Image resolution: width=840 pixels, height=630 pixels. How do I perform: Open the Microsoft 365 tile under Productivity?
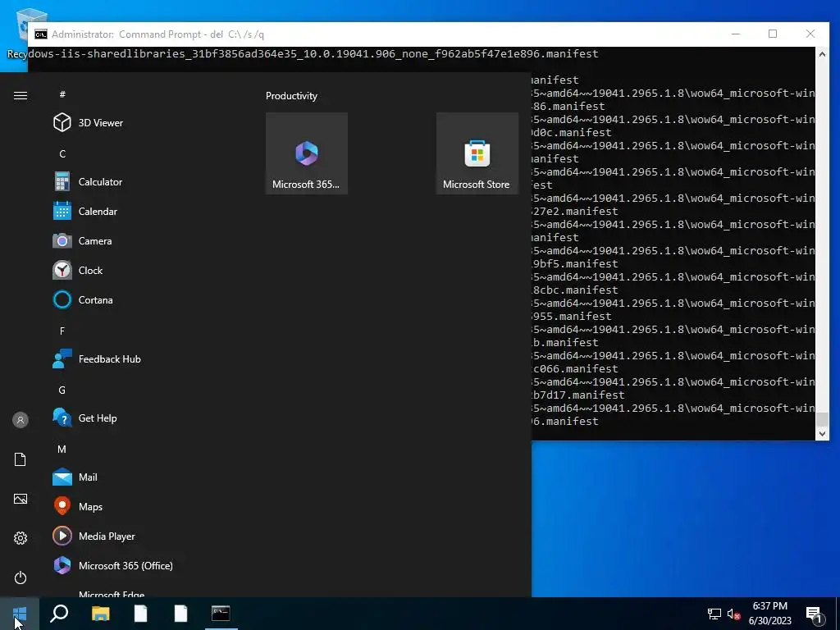pos(307,153)
